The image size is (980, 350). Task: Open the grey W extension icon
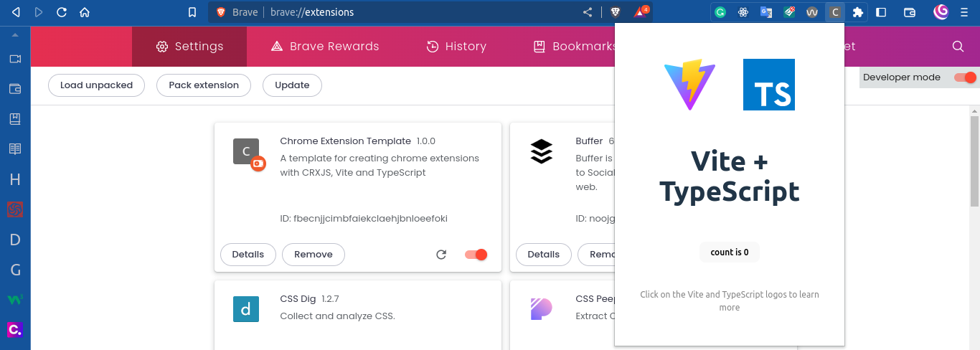click(x=812, y=12)
